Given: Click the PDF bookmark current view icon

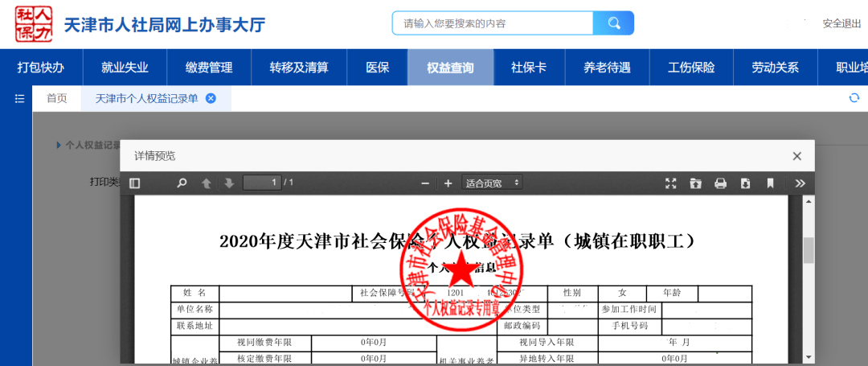Looking at the screenshot, I should point(770,183).
